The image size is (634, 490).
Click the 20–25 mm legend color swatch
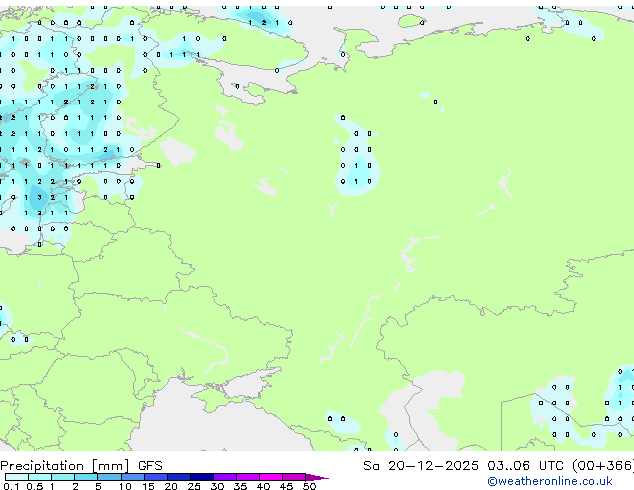tap(179, 477)
